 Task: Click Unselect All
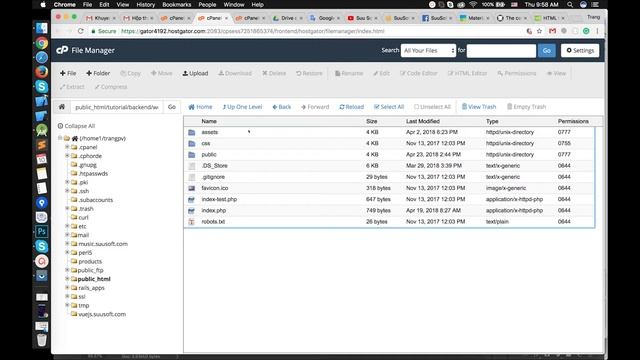click(x=432, y=107)
